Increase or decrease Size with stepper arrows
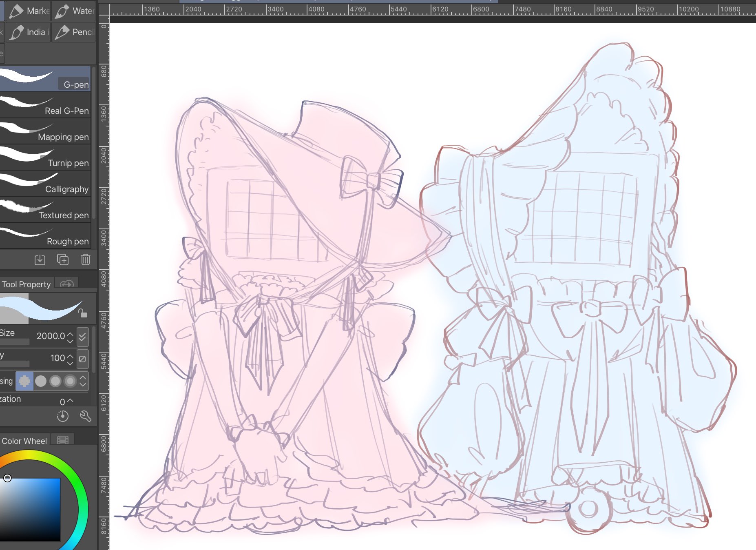Viewport: 756px width, 550px height. (x=70, y=337)
